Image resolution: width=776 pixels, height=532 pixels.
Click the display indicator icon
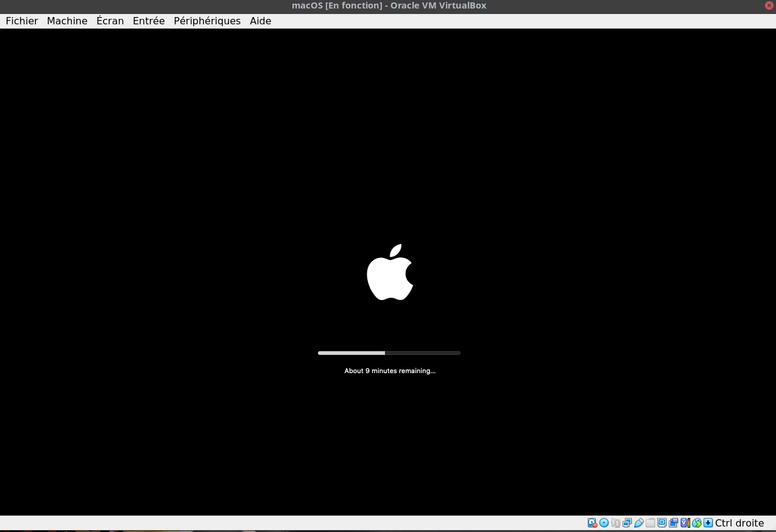[661, 523]
